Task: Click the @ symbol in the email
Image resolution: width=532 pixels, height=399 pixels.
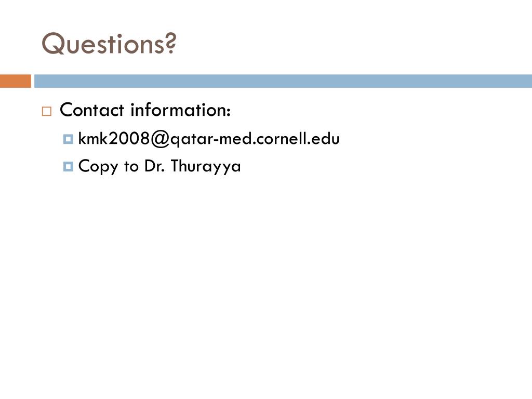Action: click(159, 139)
